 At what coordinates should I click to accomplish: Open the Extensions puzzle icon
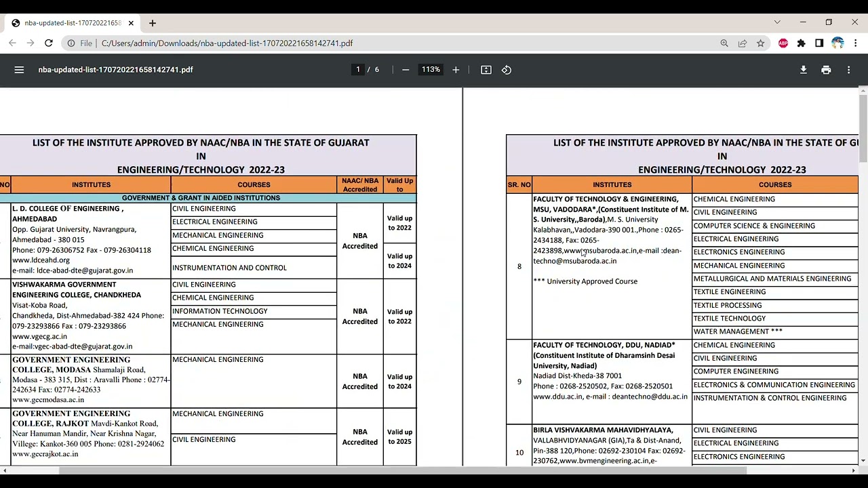click(802, 43)
